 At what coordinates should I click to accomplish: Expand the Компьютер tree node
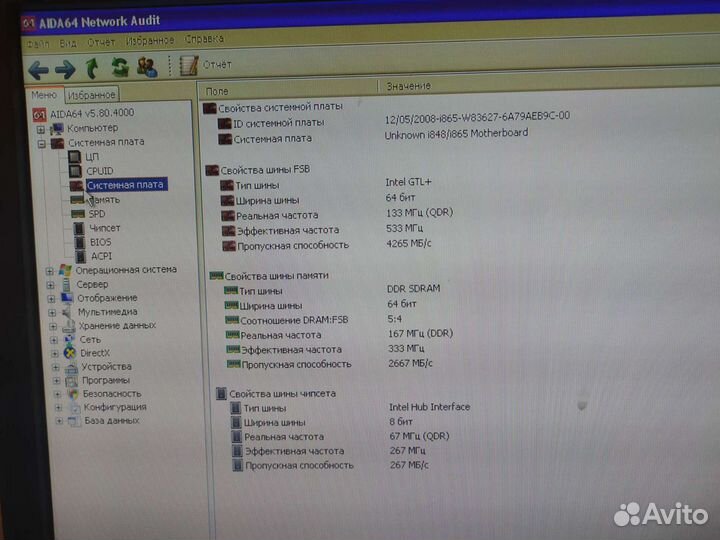point(40,129)
